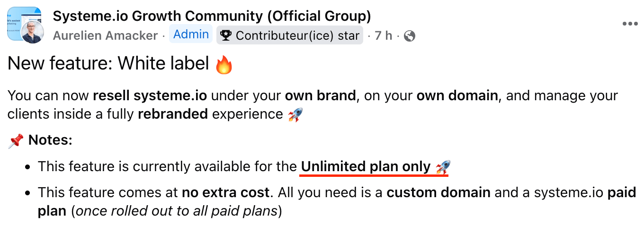Click the rocket emoji after 'rebranded experience'

295,114
